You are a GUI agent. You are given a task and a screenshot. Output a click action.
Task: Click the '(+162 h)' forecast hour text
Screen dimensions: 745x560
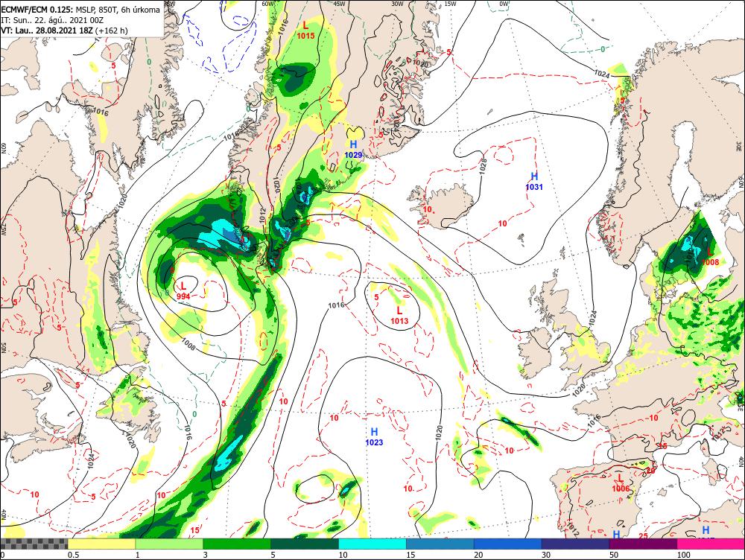pyautogui.click(x=112, y=31)
